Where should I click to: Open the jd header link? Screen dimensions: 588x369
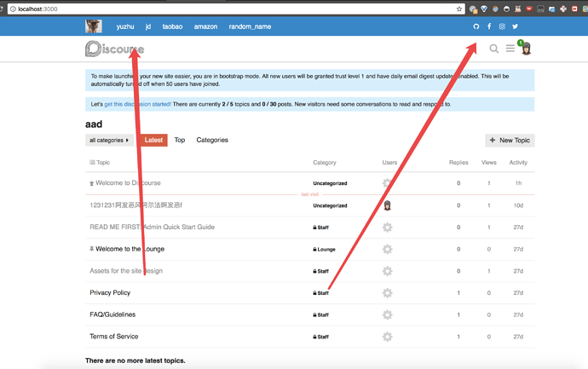tap(148, 26)
